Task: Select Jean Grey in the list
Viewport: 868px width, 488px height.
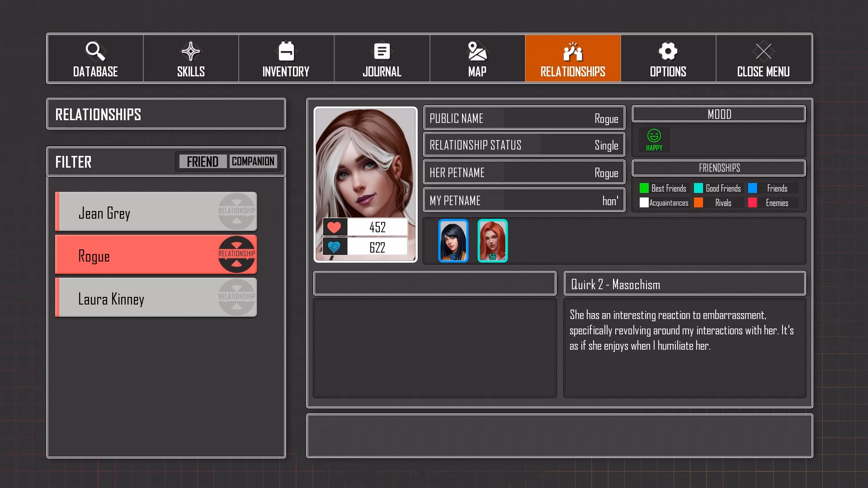Action: click(156, 211)
